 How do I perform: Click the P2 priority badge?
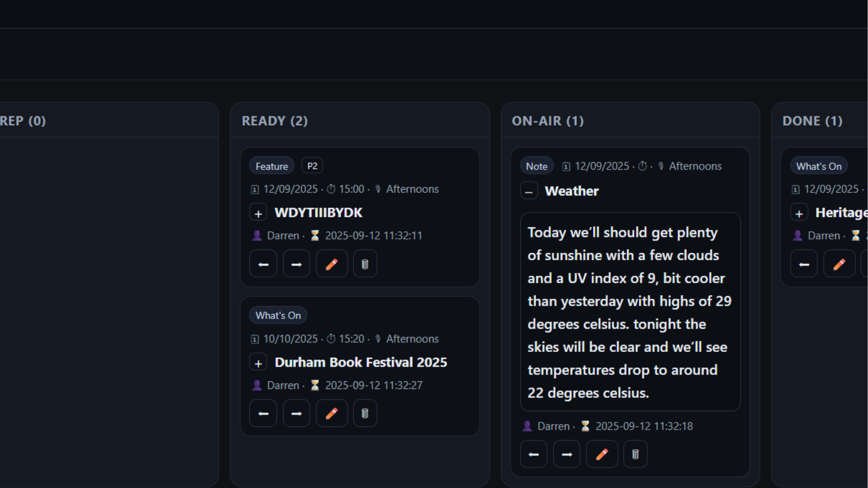pos(311,165)
